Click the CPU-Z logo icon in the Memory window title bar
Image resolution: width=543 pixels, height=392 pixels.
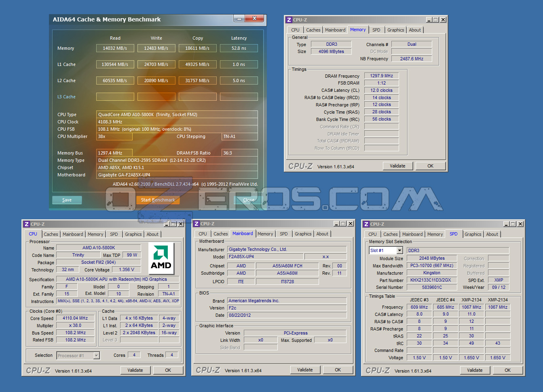[x=289, y=20]
